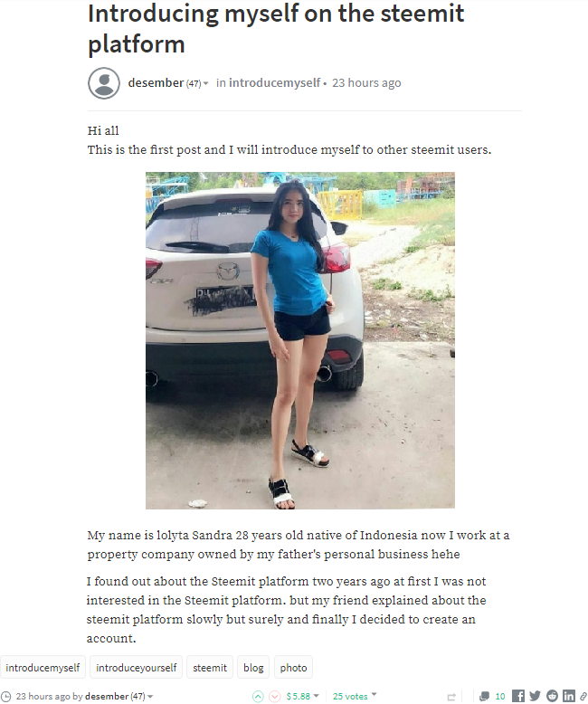Click the author avatar icon
This screenshot has width=588, height=704.
coord(104,83)
